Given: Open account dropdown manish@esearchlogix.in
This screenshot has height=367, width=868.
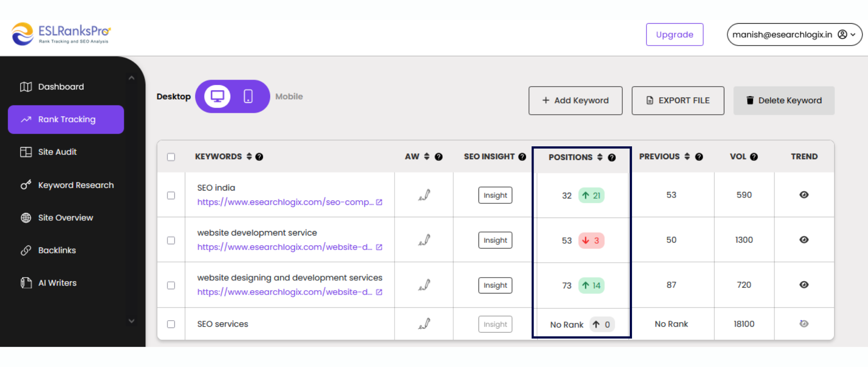Looking at the screenshot, I should pyautogui.click(x=795, y=34).
